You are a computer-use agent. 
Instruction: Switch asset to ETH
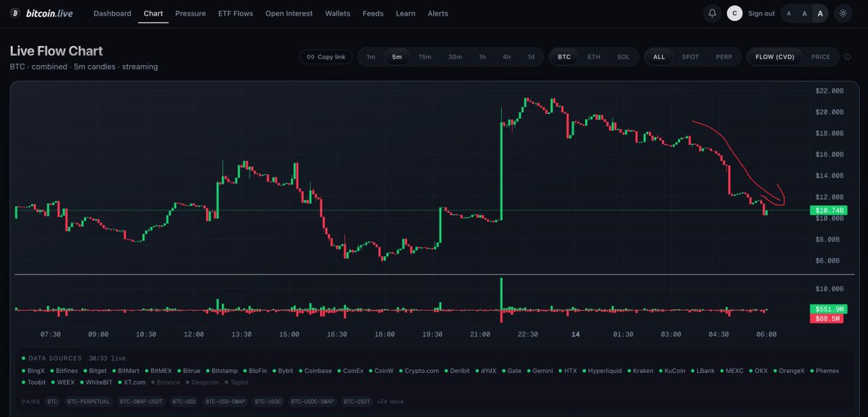(594, 56)
